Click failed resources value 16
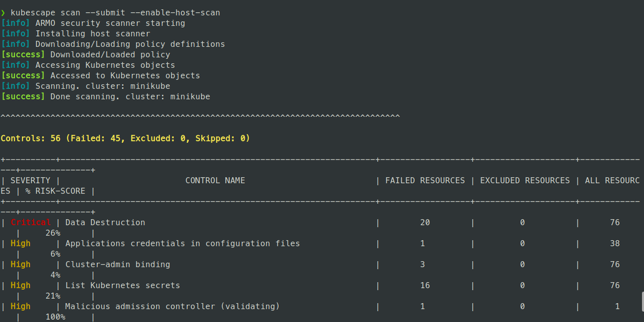This screenshot has width=644, height=322. 425,285
